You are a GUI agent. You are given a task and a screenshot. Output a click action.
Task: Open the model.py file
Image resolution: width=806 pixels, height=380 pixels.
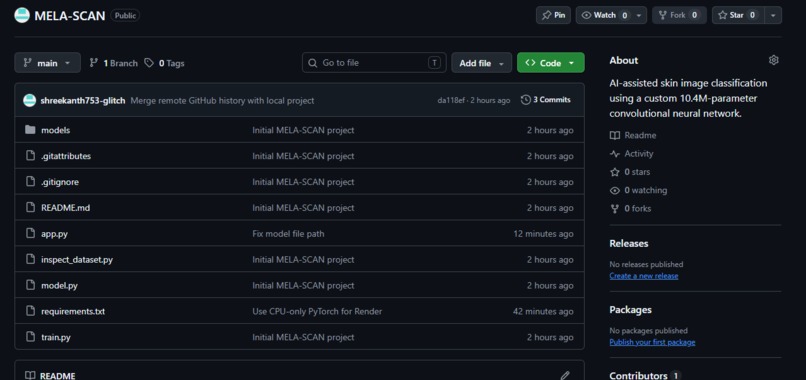(59, 285)
